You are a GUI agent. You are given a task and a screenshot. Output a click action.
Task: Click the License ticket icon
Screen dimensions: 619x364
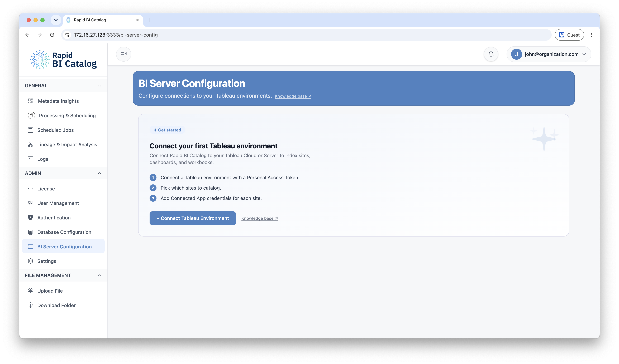[30, 189]
